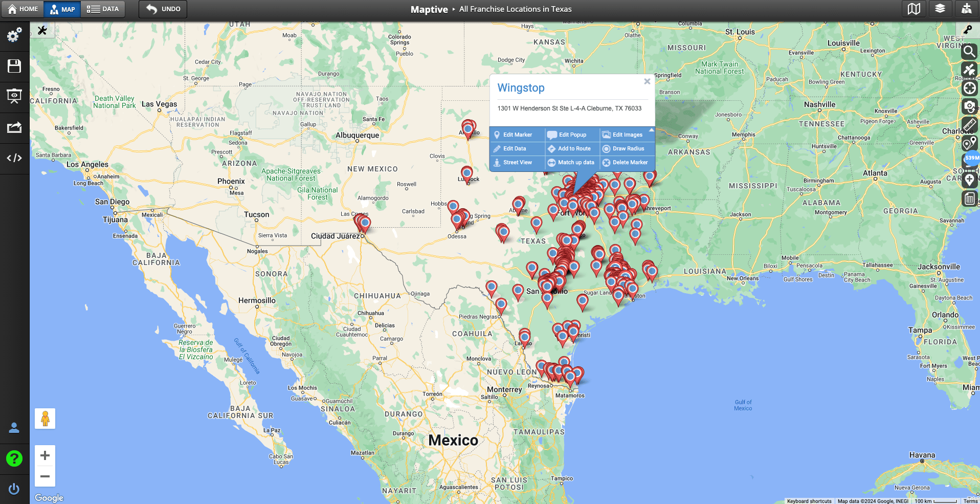Screen dimensions: 980x504
Task: Click the folded map type icon
Action: coord(914,9)
